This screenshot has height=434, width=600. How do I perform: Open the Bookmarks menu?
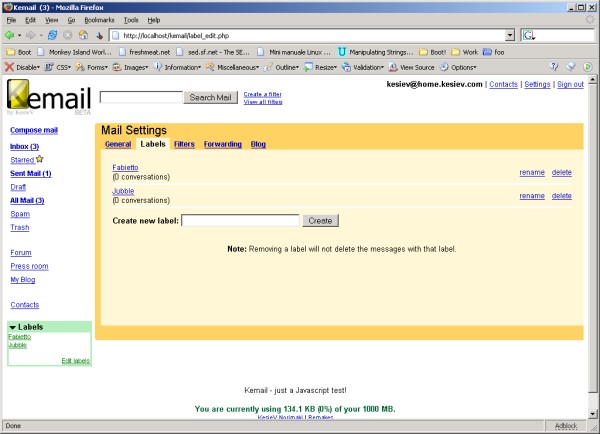coord(99,20)
